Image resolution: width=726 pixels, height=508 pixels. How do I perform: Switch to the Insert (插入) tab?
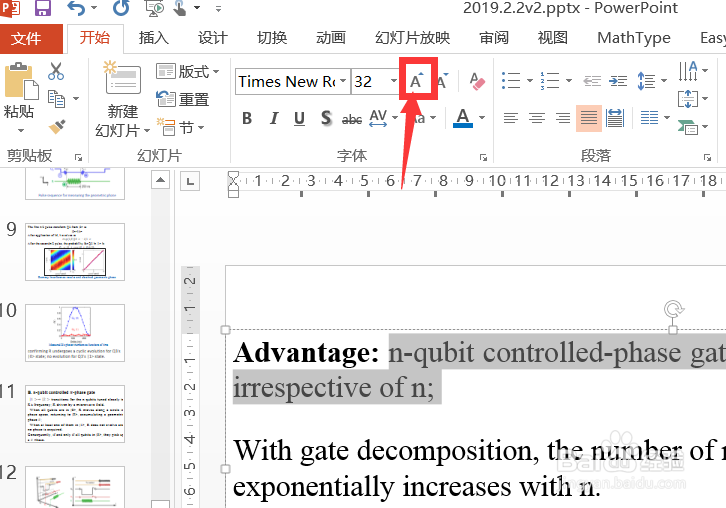tap(154, 38)
